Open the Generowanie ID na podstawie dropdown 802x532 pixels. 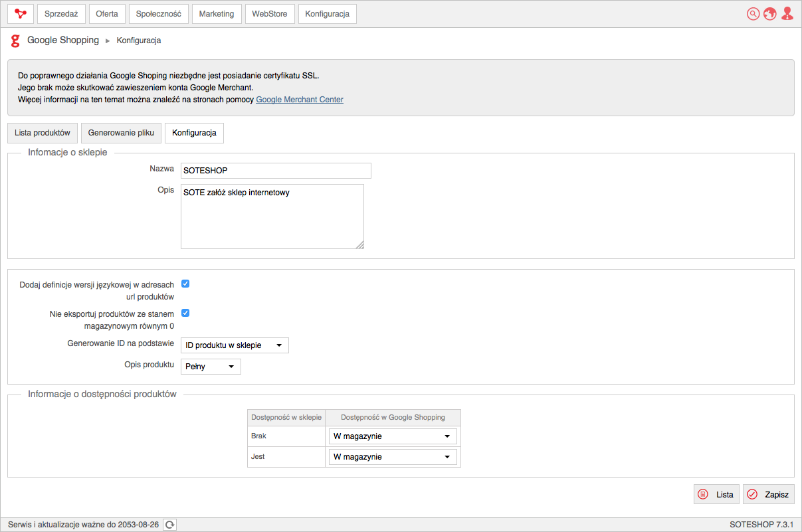tap(235, 345)
